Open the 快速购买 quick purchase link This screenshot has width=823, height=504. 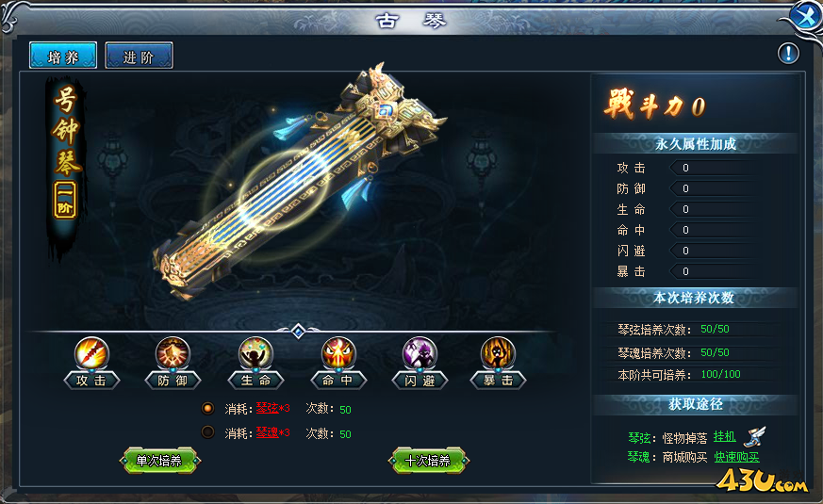pyautogui.click(x=736, y=457)
